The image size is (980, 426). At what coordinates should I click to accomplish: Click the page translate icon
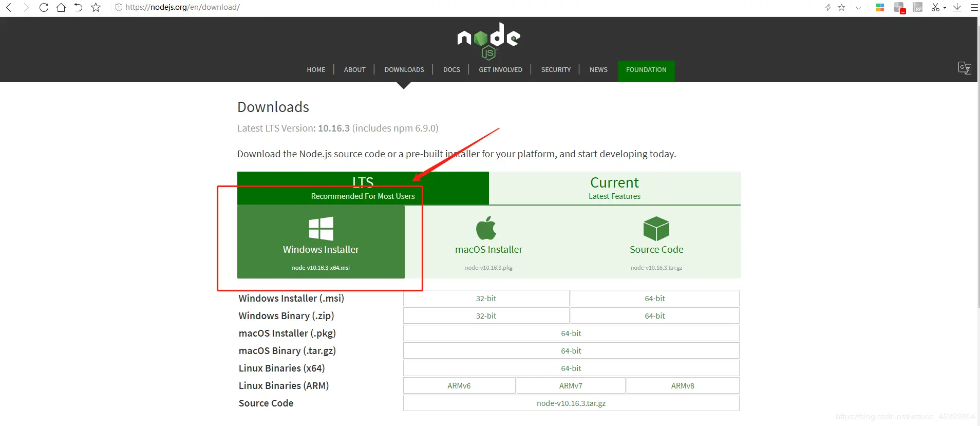(x=965, y=68)
